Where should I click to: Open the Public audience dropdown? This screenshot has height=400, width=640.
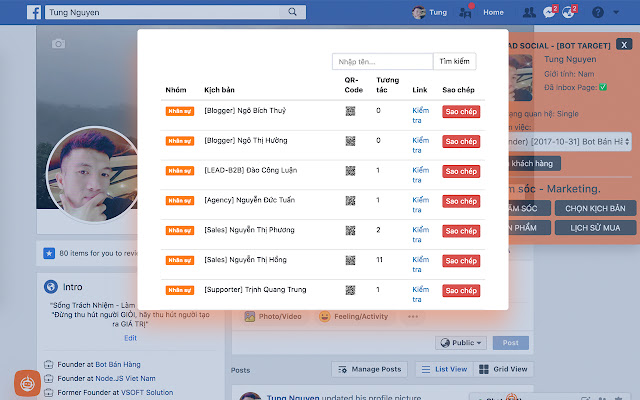click(461, 343)
